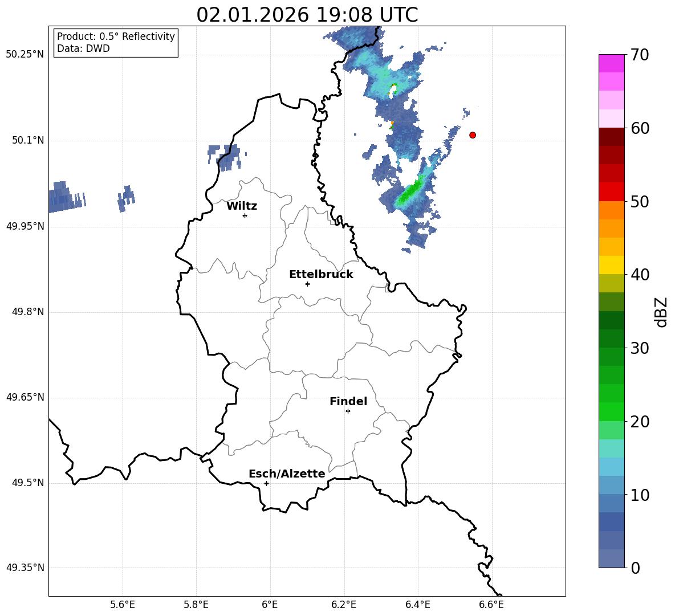Screen dimensions: 675x616
Task: Click the Esch/Alzette city label
Action: [x=287, y=474]
